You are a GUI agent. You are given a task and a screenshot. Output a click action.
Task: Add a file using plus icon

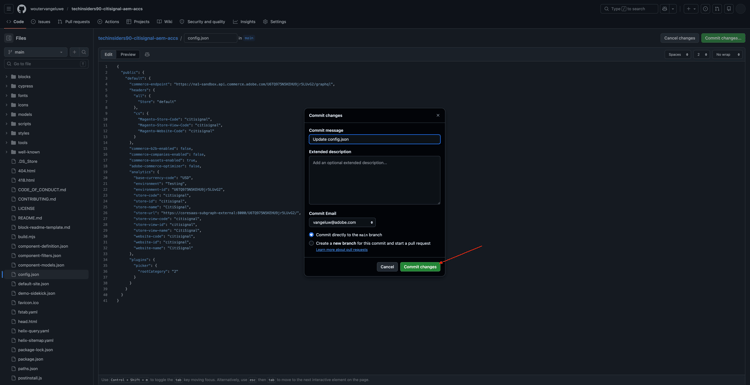coord(74,52)
